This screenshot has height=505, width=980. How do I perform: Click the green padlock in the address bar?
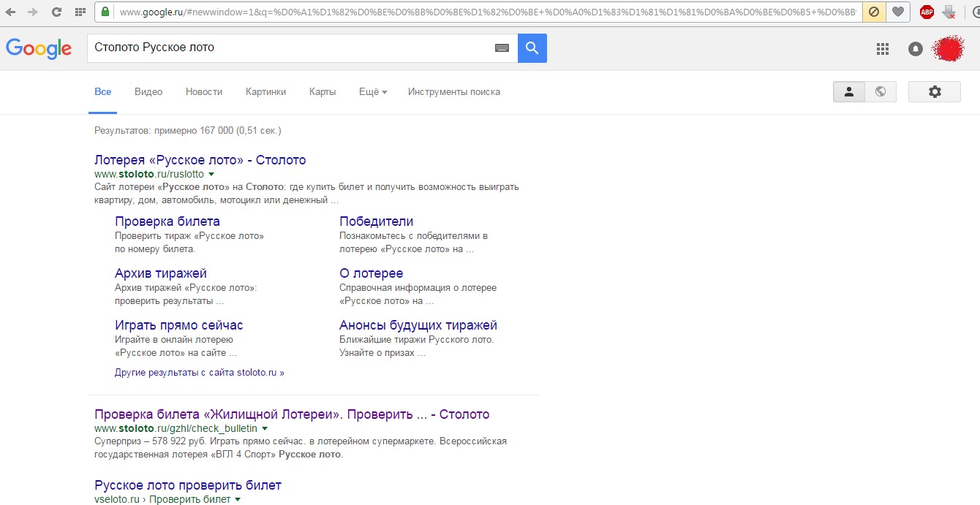point(105,12)
